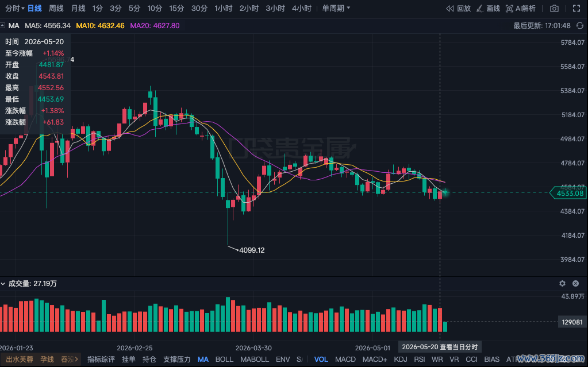Take a chart snapshot with camera icon
This screenshot has height=367, width=588.
point(554,8)
